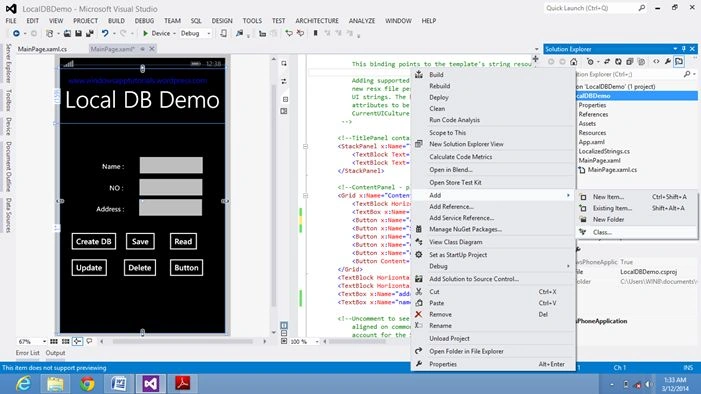Select MainPage.xaml.cs in Solution Explorer

pos(612,170)
